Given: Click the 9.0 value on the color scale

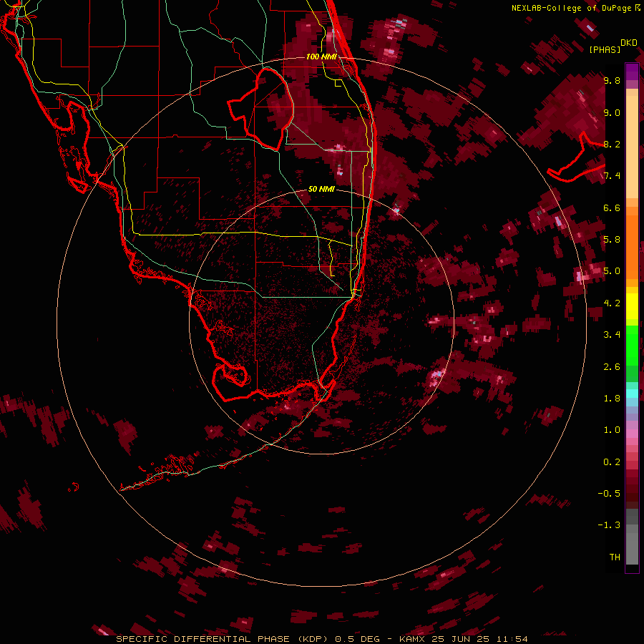Looking at the screenshot, I should tap(612, 112).
